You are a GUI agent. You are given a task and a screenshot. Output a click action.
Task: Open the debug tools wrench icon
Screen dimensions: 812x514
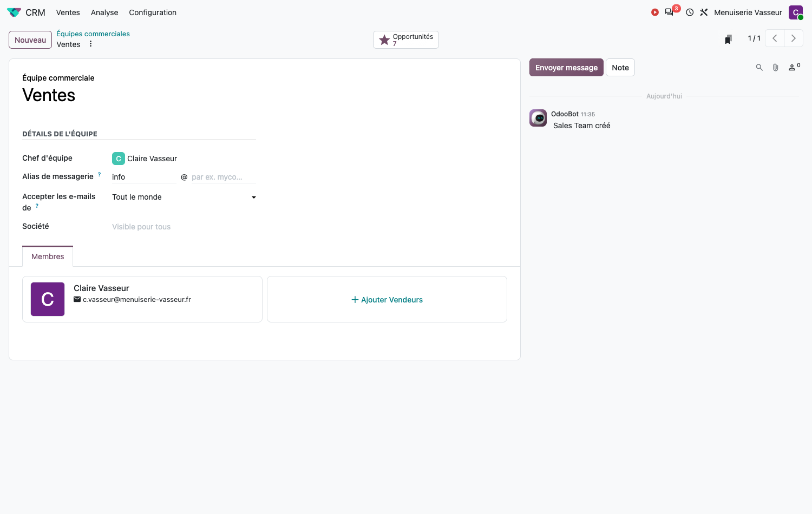[x=704, y=12]
